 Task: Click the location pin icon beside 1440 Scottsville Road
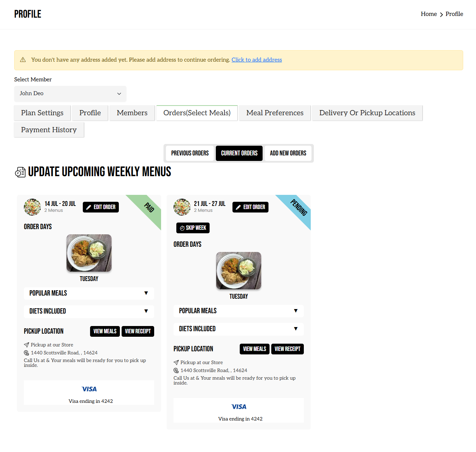[x=27, y=353]
